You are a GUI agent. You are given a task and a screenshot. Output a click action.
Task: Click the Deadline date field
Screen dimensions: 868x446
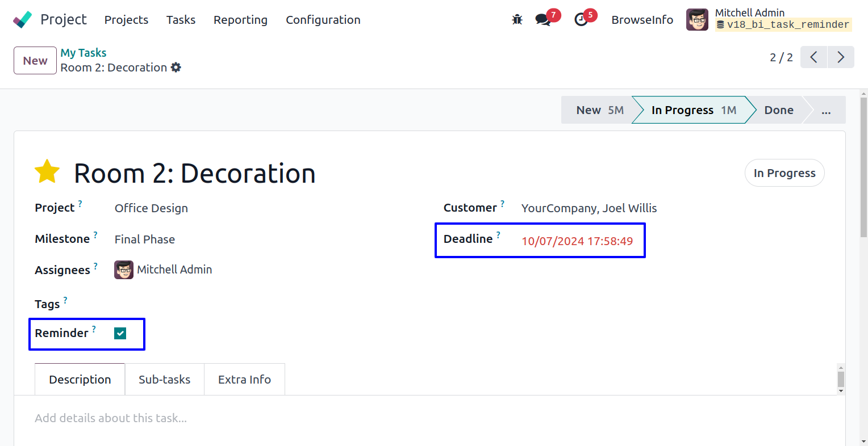pos(577,241)
